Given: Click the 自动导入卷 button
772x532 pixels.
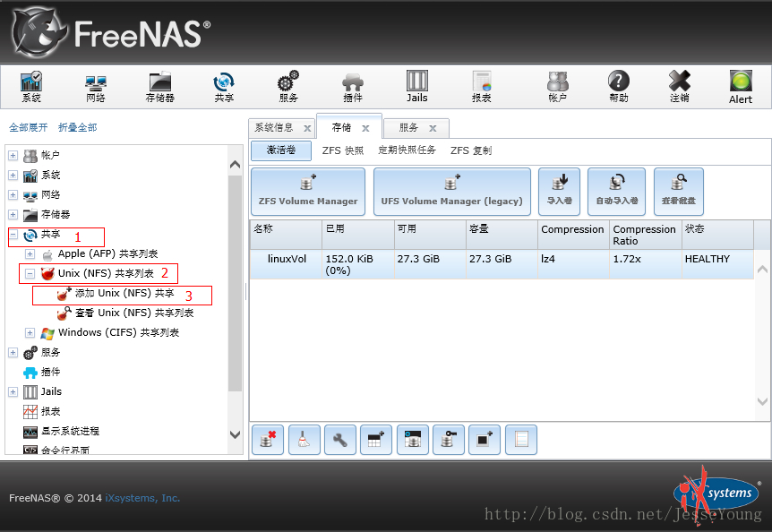Looking at the screenshot, I should point(616,192).
